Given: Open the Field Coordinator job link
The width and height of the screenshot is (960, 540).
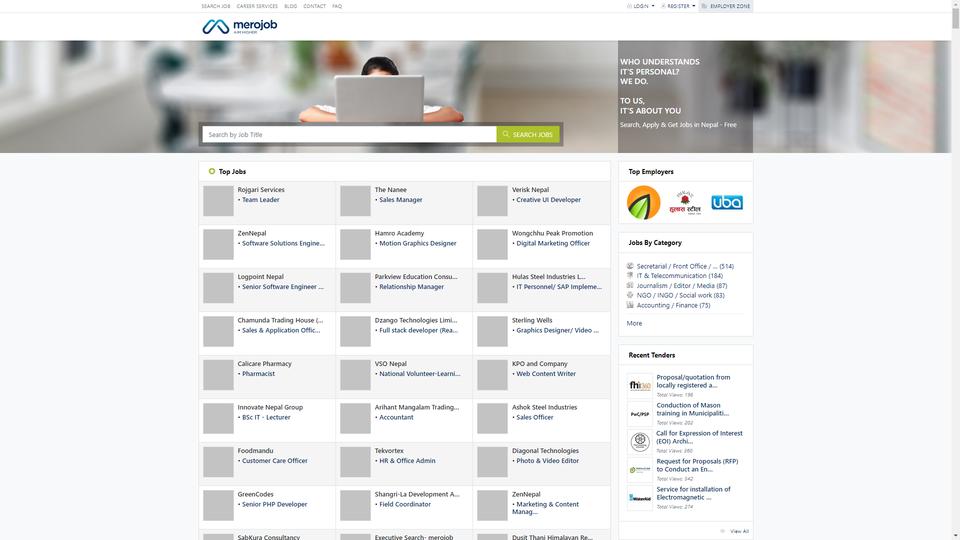Looking at the screenshot, I should coord(405,504).
